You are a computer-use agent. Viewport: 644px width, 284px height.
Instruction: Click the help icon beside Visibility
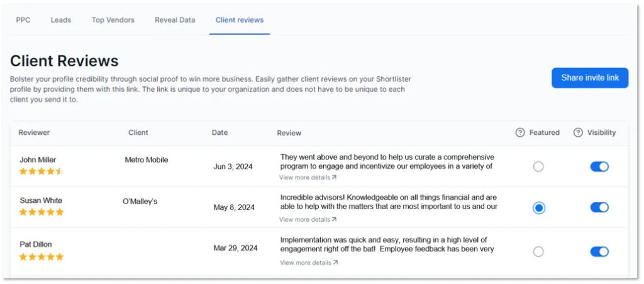click(578, 133)
